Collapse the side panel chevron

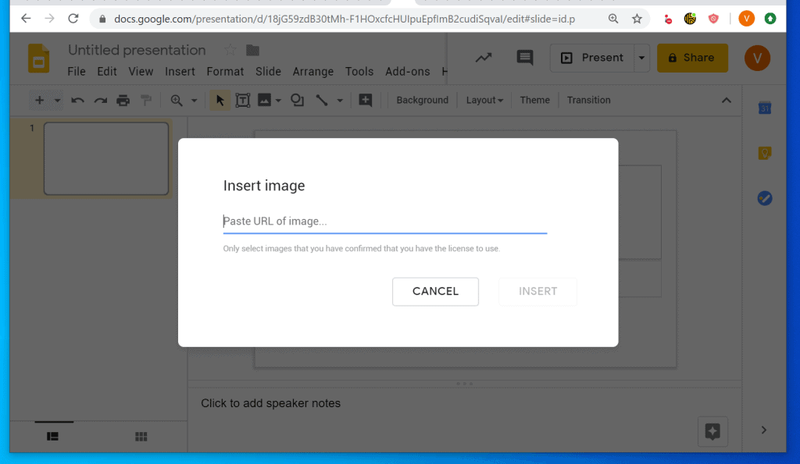click(x=764, y=430)
